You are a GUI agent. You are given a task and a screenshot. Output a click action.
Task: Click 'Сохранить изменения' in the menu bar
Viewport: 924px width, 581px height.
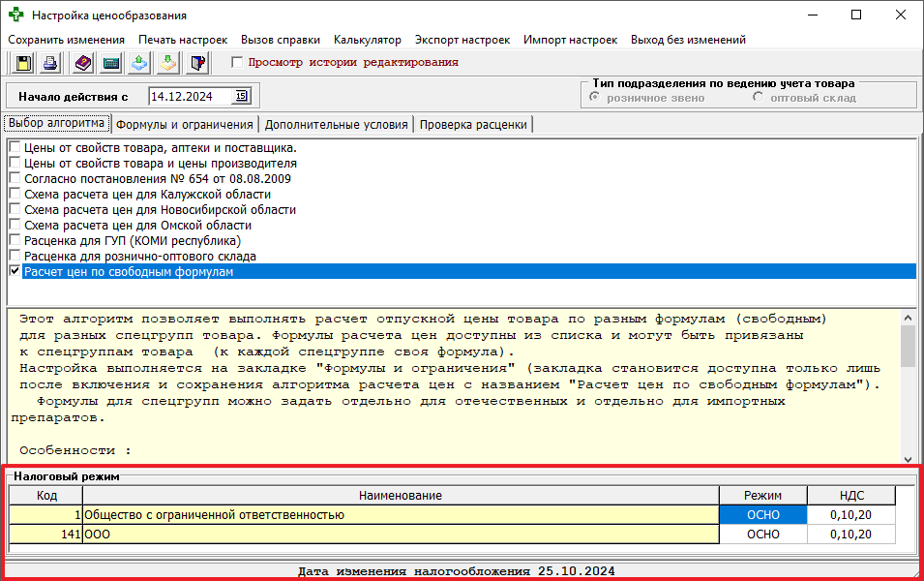(66, 40)
